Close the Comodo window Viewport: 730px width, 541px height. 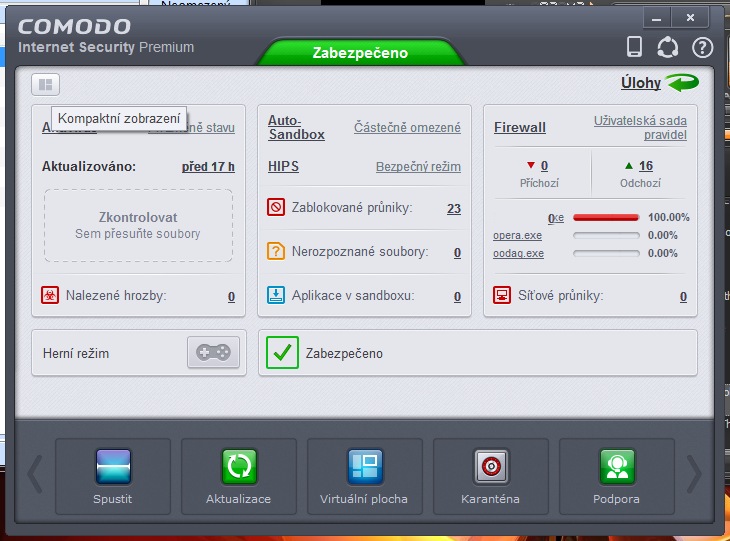tap(690, 18)
